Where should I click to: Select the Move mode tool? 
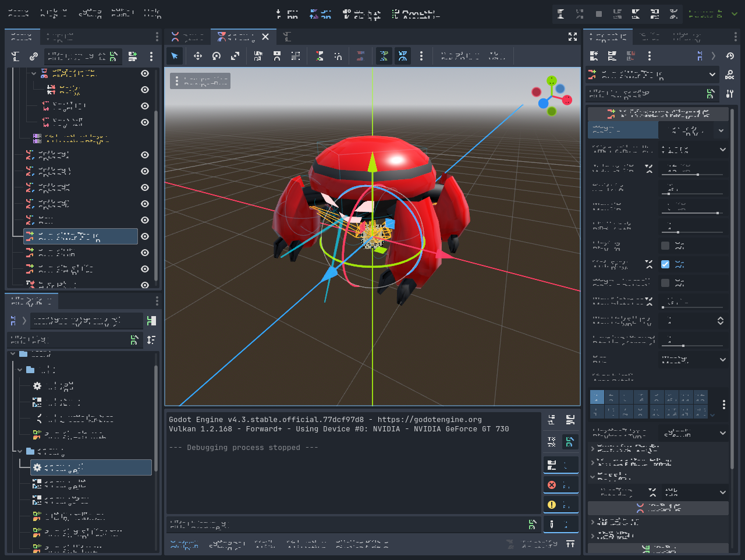198,56
